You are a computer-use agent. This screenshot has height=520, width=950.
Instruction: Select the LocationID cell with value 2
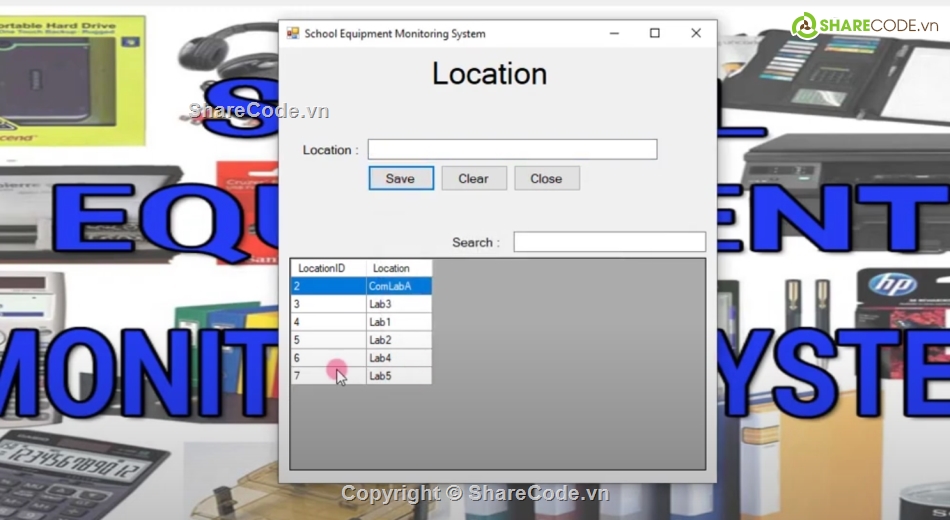point(328,286)
